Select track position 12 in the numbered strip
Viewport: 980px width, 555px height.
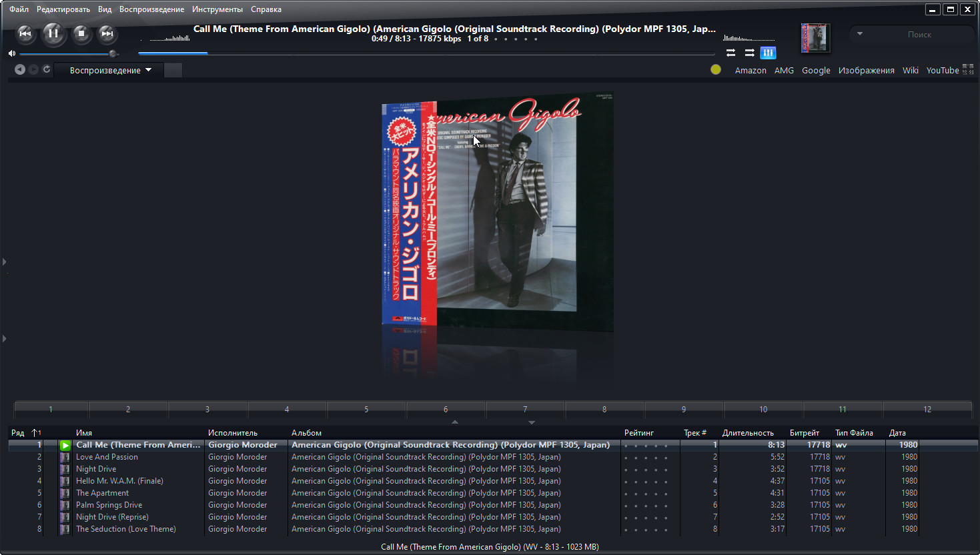(x=927, y=409)
